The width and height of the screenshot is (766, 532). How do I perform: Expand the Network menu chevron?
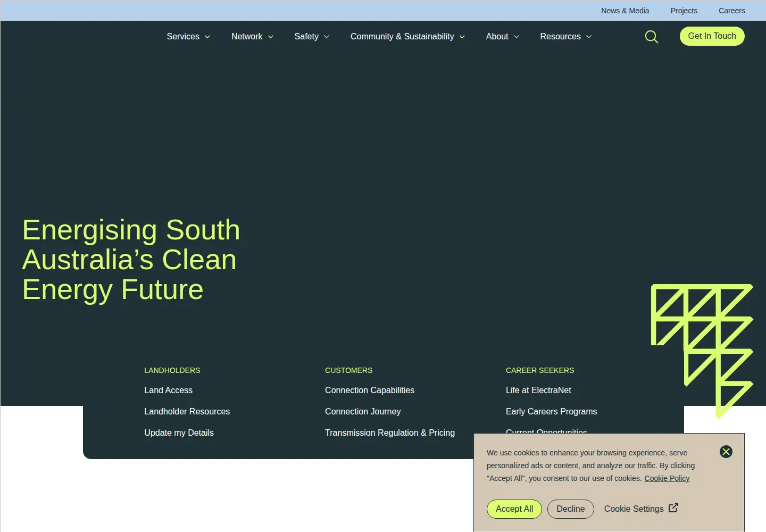point(270,37)
